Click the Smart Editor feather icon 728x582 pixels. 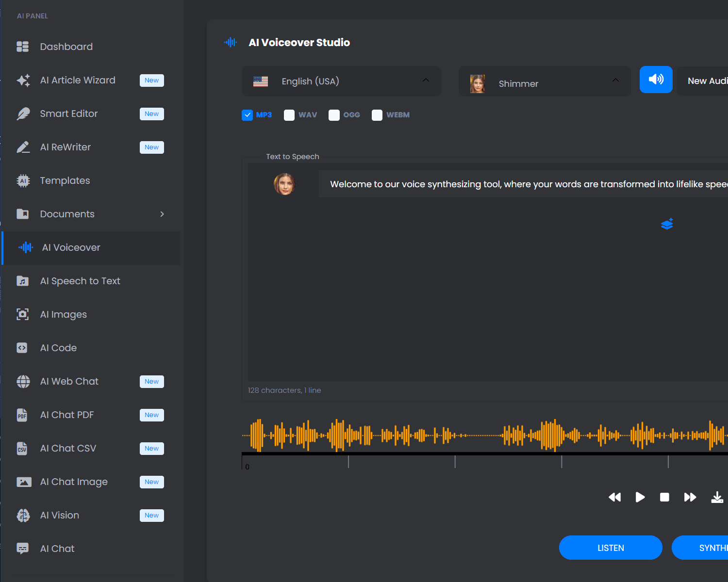(x=23, y=113)
